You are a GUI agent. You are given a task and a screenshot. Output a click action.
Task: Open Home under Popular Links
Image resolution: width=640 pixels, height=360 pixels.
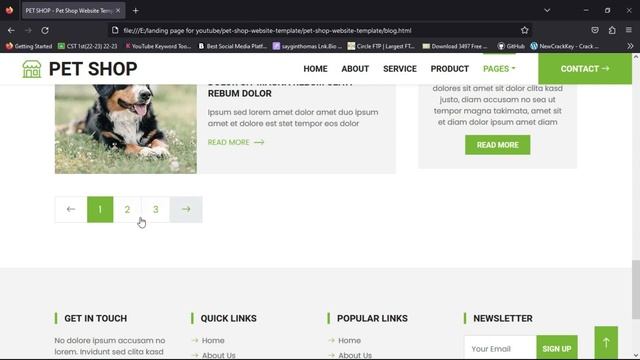click(x=349, y=340)
